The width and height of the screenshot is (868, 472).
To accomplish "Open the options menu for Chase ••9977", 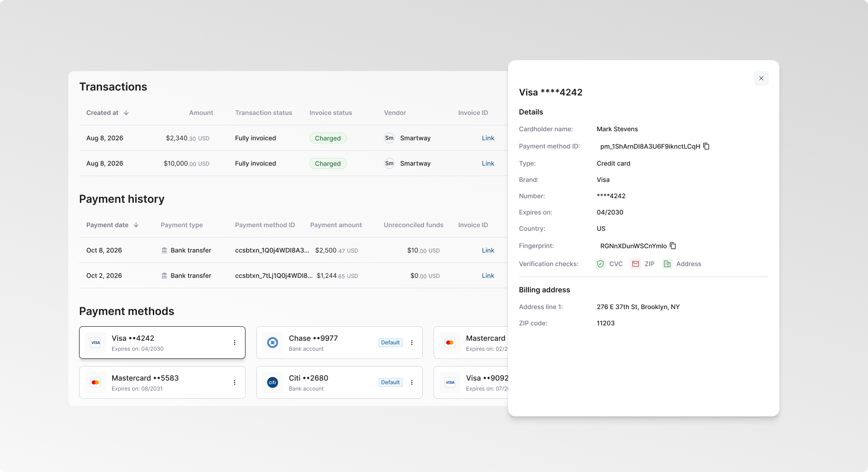I will (412, 343).
